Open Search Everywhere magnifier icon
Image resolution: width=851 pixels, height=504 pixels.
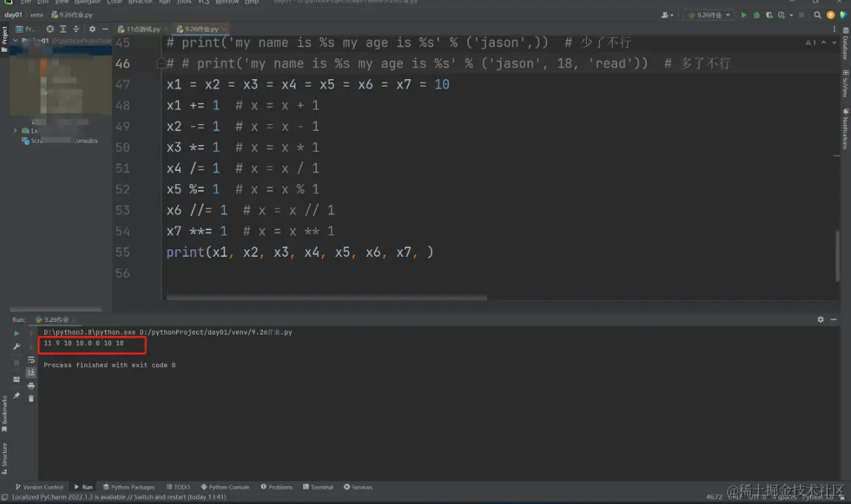[818, 16]
